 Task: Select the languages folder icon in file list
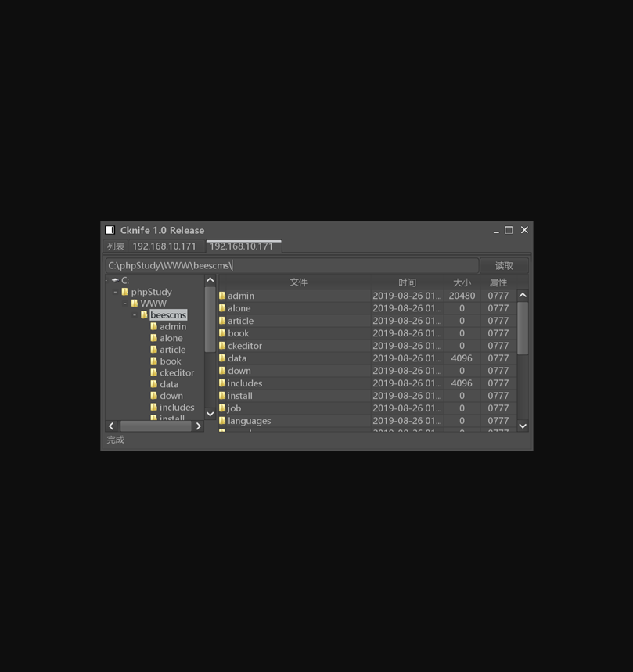[222, 421]
